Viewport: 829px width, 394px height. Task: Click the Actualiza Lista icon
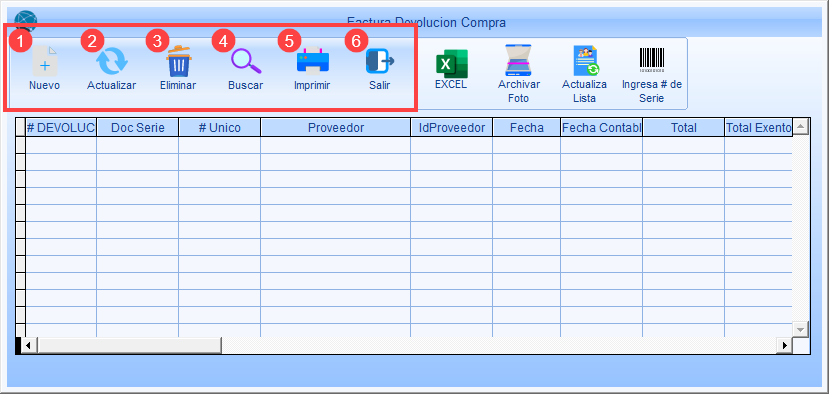(x=585, y=61)
